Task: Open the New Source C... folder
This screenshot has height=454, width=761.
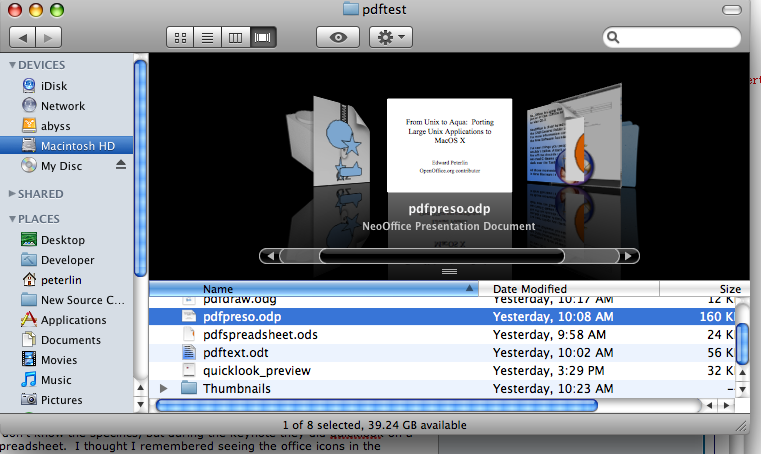Action: (66, 300)
